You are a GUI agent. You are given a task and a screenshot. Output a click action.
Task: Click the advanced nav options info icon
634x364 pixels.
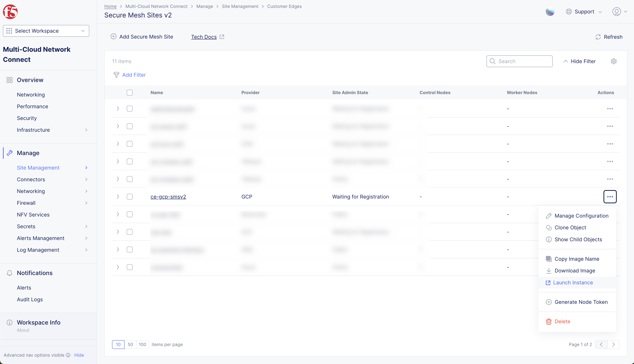click(x=68, y=355)
